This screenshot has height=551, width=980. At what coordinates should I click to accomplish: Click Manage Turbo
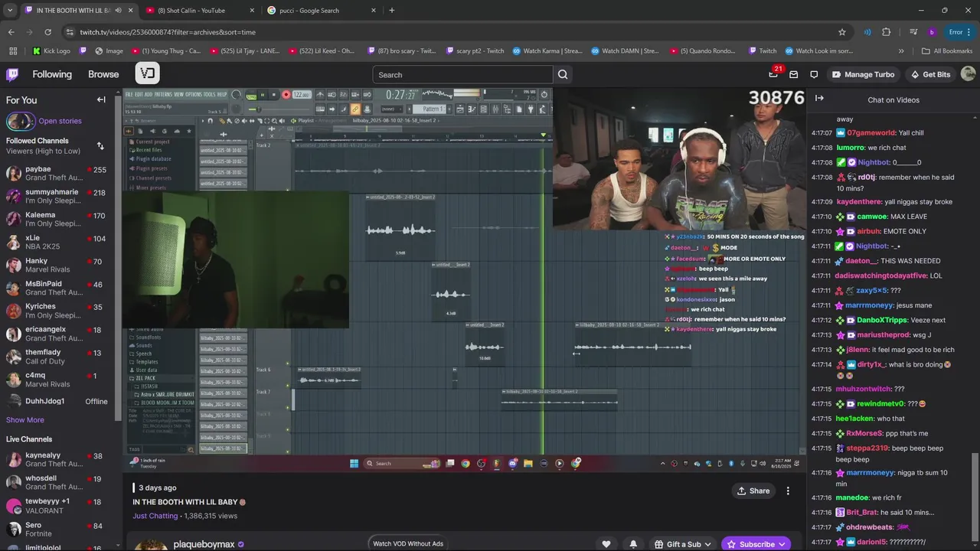(863, 74)
